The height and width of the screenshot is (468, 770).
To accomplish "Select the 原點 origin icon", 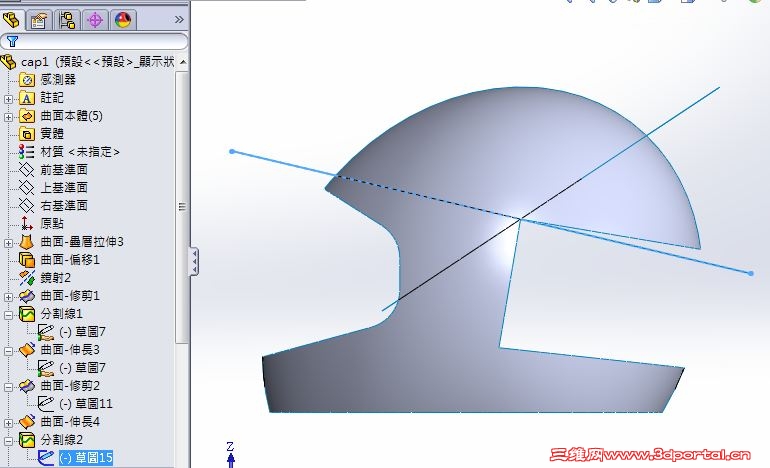I will tap(27, 223).
